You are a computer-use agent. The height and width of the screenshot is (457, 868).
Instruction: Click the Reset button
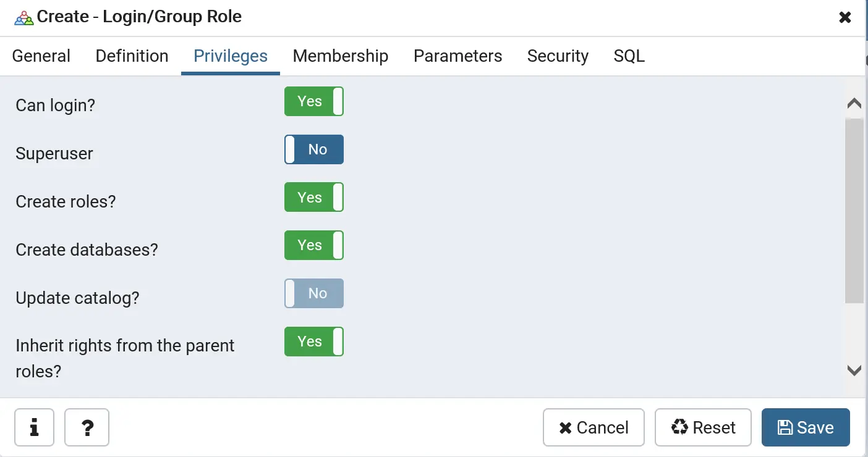(x=703, y=427)
